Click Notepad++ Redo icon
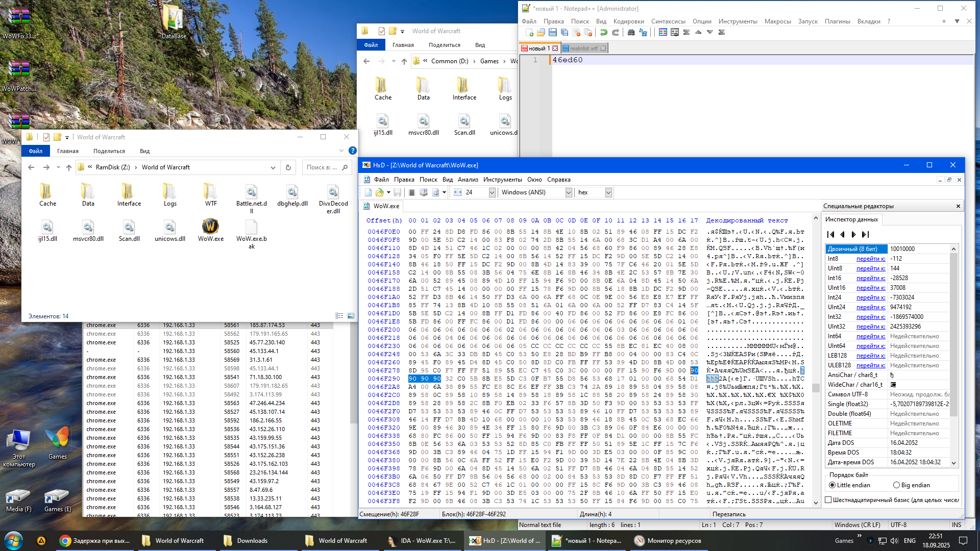The height and width of the screenshot is (551, 980). tap(616, 33)
